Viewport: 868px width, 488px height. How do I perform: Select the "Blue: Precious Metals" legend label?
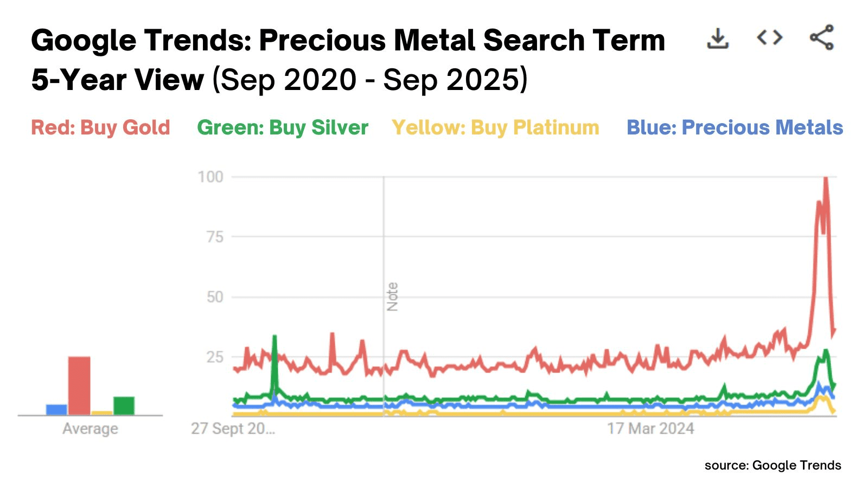735,127
